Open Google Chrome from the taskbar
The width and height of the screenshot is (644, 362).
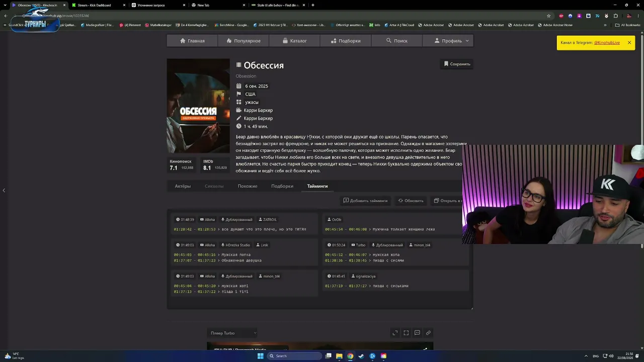coord(350,356)
